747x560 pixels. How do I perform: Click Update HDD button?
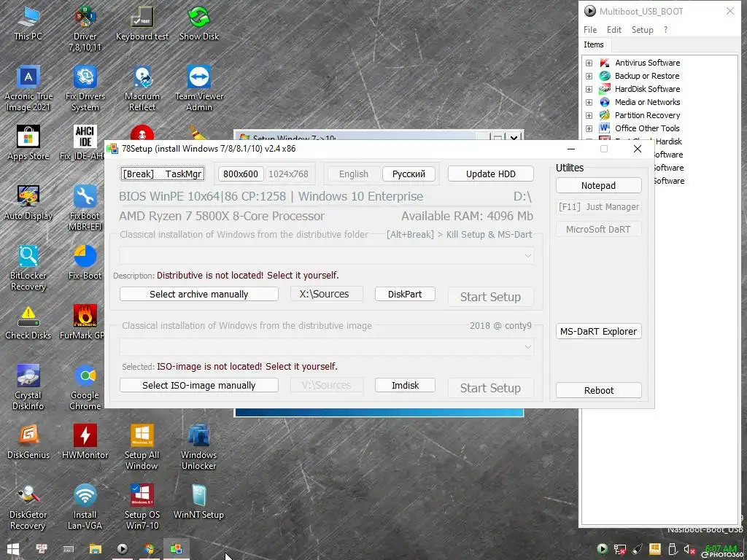[491, 174]
